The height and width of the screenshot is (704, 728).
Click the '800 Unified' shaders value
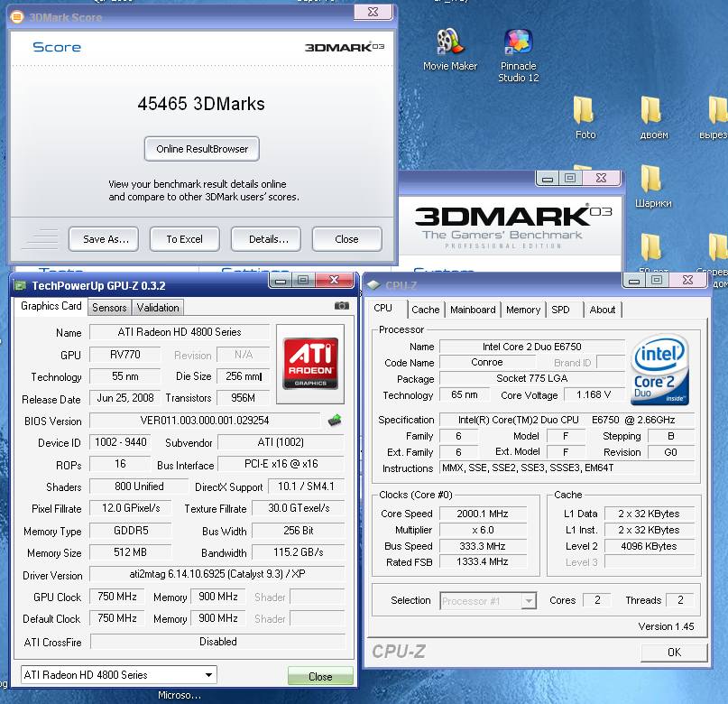pos(139,486)
